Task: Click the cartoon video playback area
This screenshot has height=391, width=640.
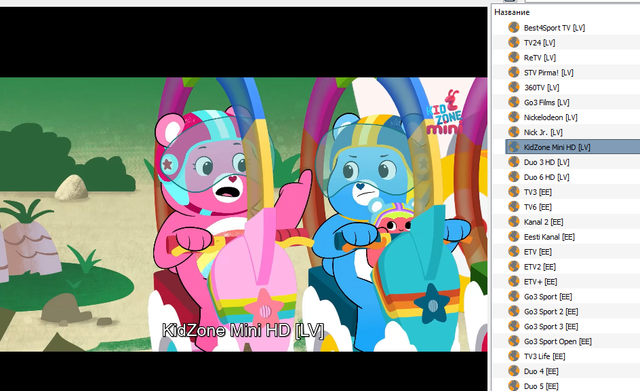Action: coord(243,214)
